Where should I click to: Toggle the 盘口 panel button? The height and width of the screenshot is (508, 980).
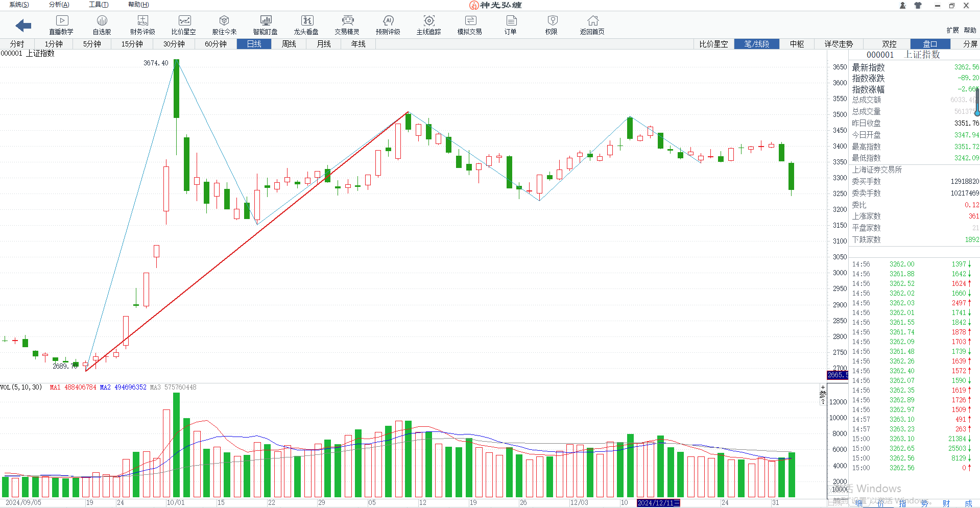click(930, 44)
